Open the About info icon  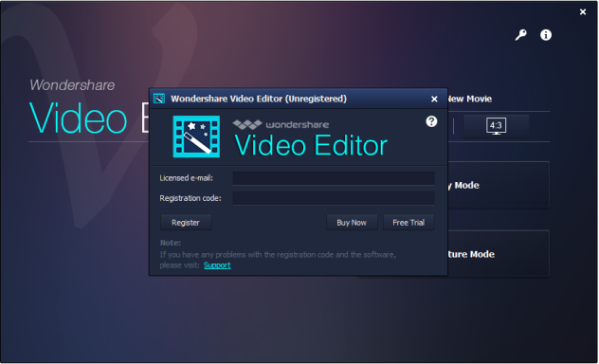tap(546, 35)
